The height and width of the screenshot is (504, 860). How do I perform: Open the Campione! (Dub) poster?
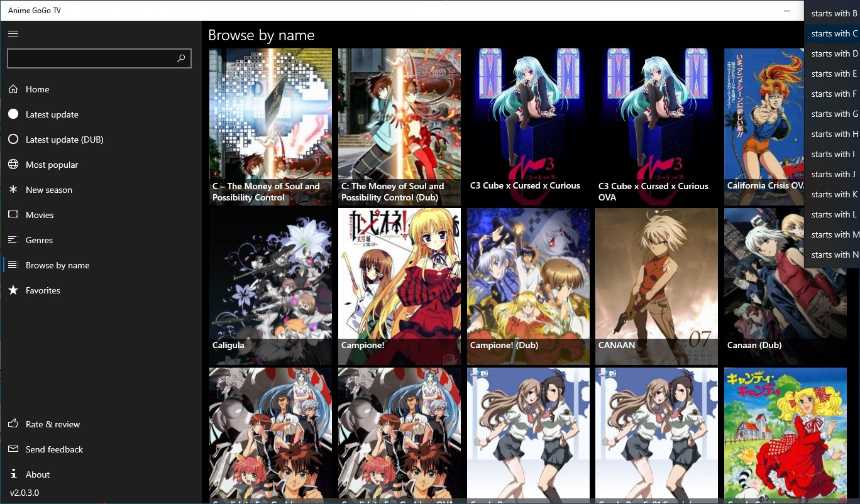click(x=528, y=287)
